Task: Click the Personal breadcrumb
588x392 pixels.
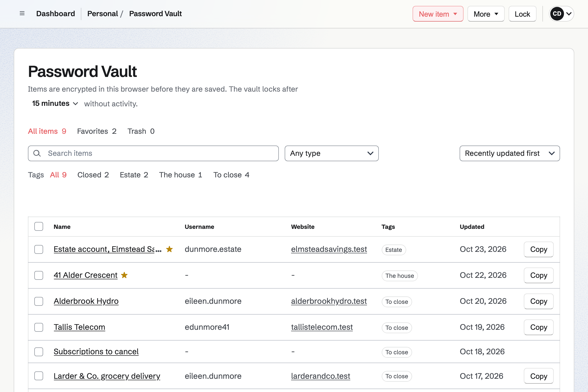Action: pos(102,13)
